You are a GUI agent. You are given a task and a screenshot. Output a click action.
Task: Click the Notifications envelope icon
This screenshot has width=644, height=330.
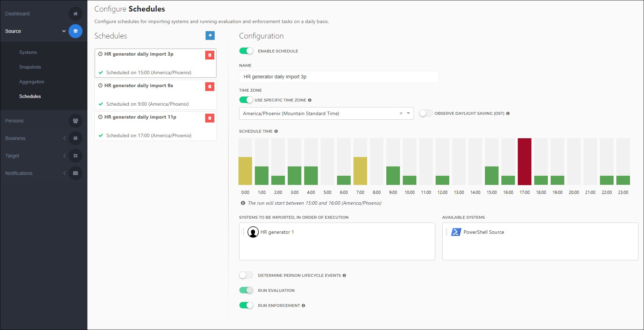click(x=76, y=173)
